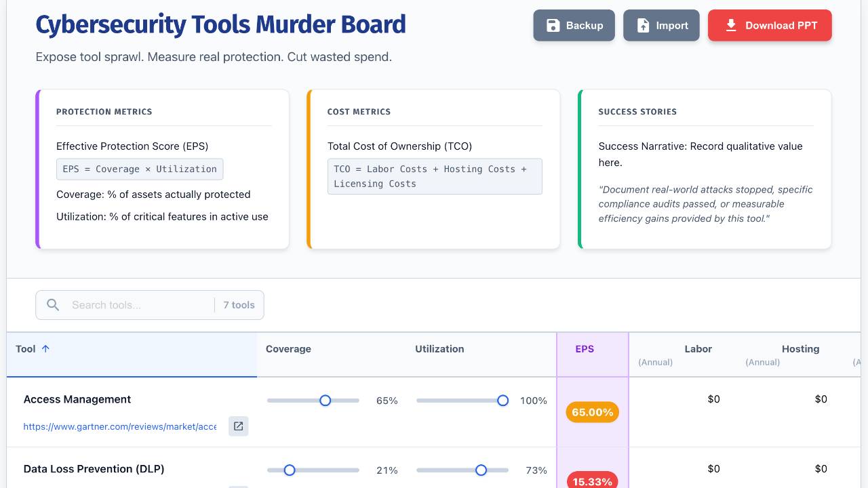This screenshot has width=868, height=488.
Task: Adjust the DLP coverage slider
Action: tap(313, 470)
